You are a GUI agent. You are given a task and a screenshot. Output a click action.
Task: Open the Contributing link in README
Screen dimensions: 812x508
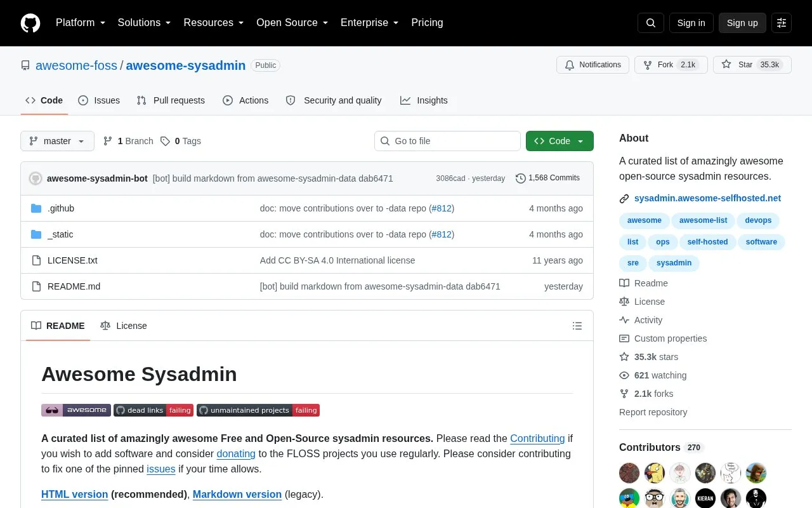(537, 438)
